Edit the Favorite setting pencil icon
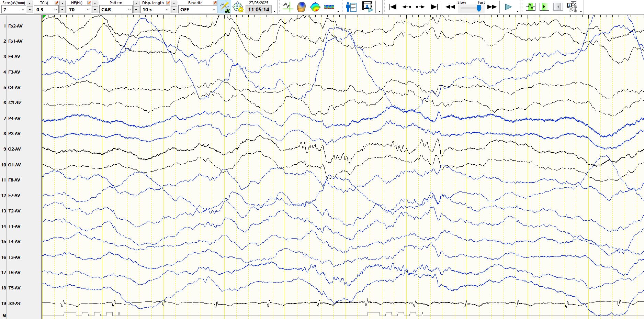 tap(215, 3)
